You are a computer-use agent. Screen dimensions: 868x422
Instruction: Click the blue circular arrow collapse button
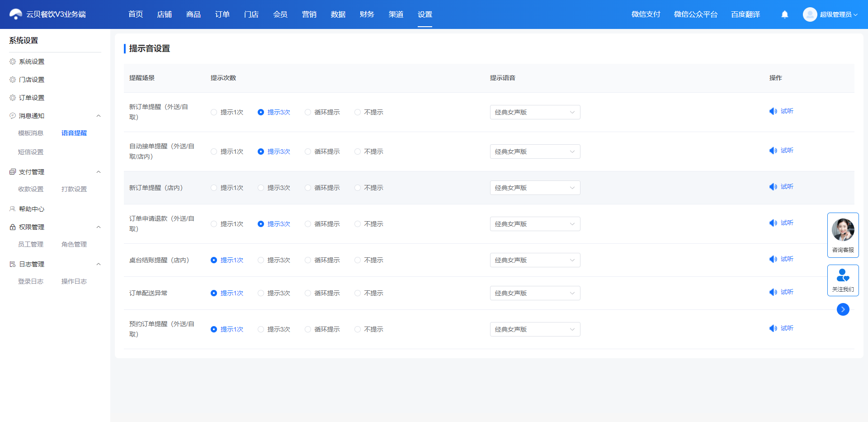[x=843, y=309]
